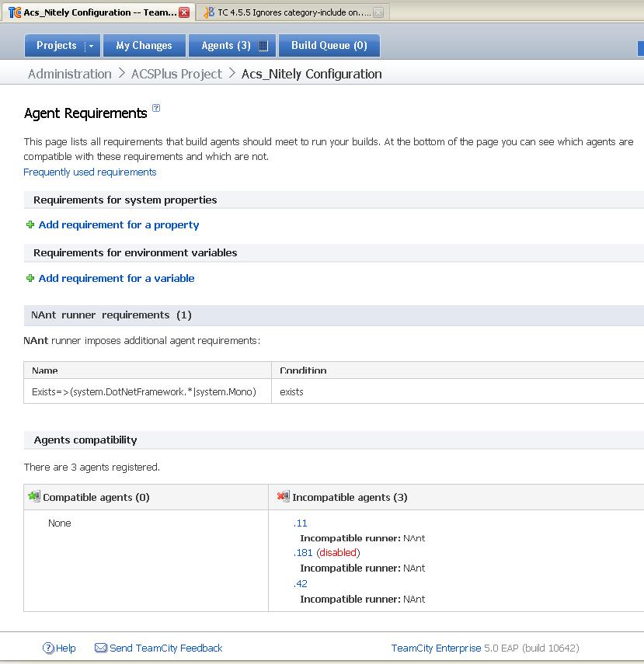
Task: Select the 'exists' condition cell
Action: (458, 391)
